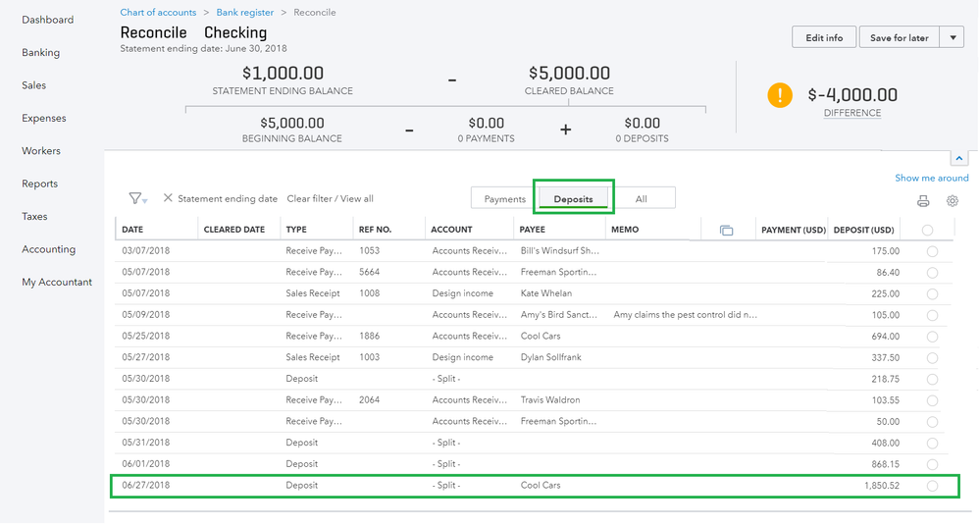The width and height of the screenshot is (980, 526).
Task: Click the copy icon in the table header
Action: click(x=726, y=230)
